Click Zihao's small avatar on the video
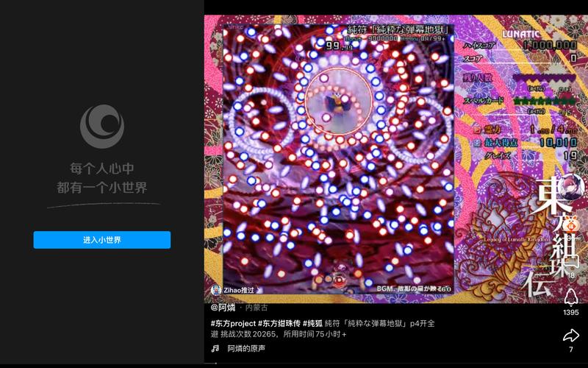This screenshot has height=368, width=588. [x=216, y=290]
